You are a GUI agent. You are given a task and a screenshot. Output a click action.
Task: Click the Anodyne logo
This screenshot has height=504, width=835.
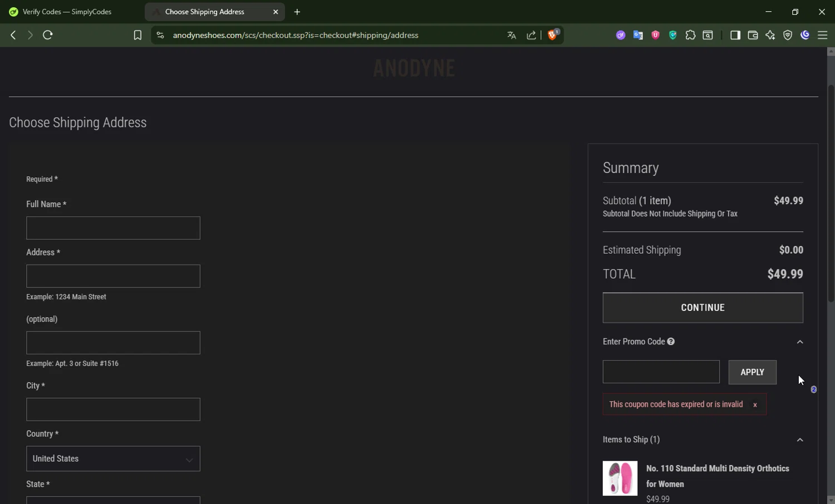pyautogui.click(x=414, y=68)
